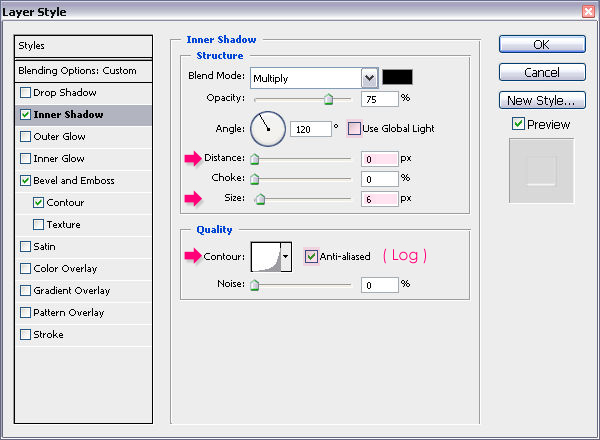Expand the Contour picker arrow
600x440 pixels.
point(286,257)
